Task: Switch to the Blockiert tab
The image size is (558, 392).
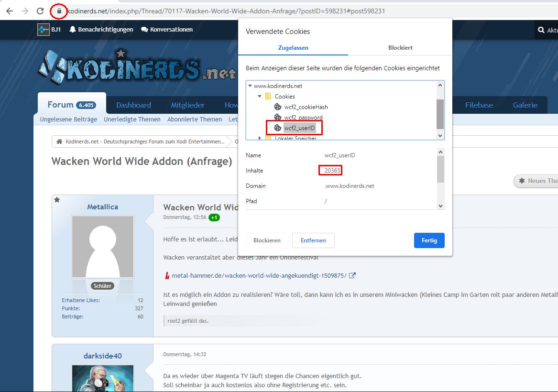Action: tap(400, 48)
